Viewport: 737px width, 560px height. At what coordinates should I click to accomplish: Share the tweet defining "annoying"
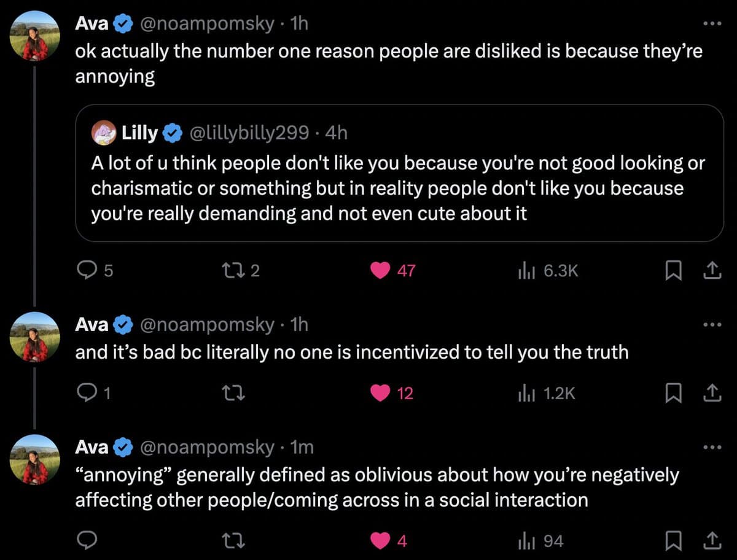pyautogui.click(x=711, y=541)
